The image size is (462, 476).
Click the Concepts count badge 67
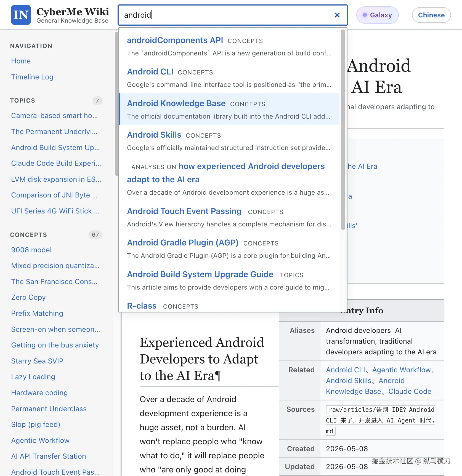click(95, 235)
